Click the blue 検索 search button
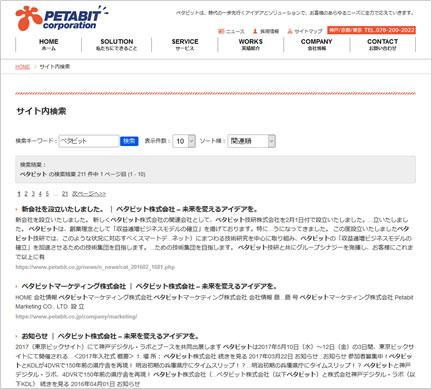432x389 pixels. click(x=129, y=141)
